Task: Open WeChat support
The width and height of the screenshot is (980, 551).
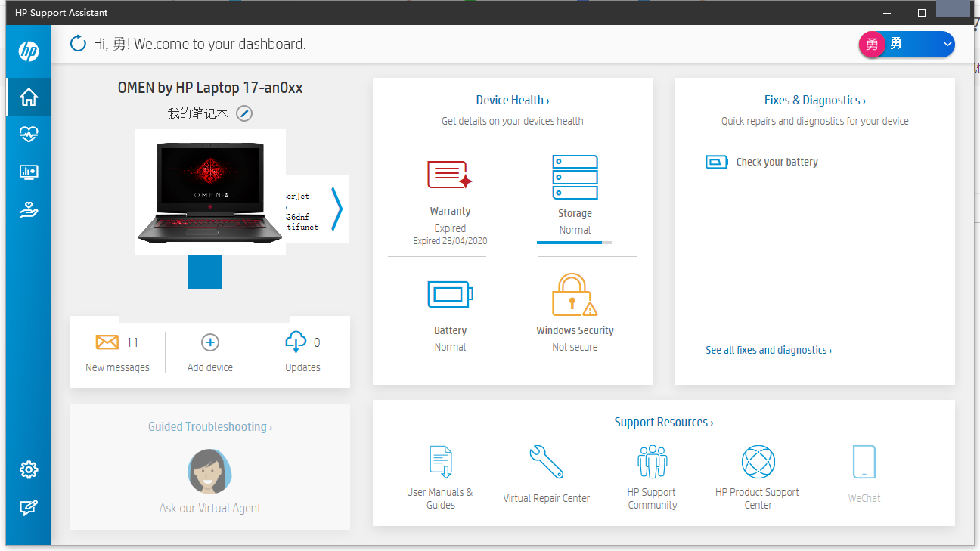Action: [864, 462]
